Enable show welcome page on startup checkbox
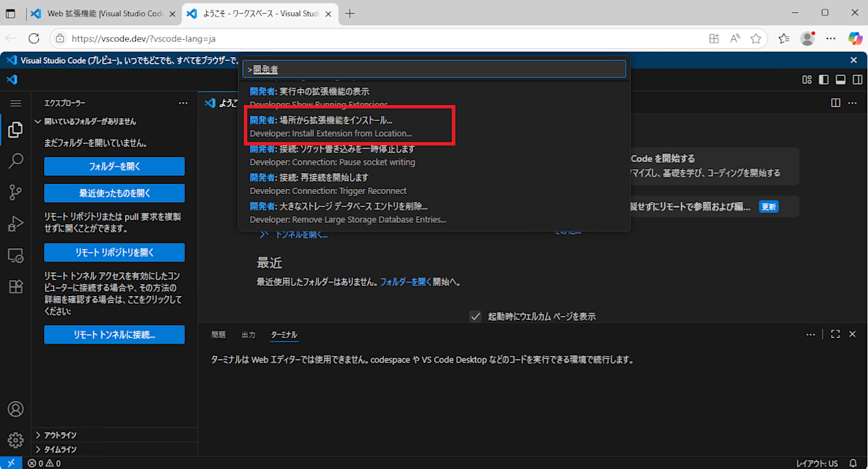The width and height of the screenshot is (868, 469). pos(475,316)
